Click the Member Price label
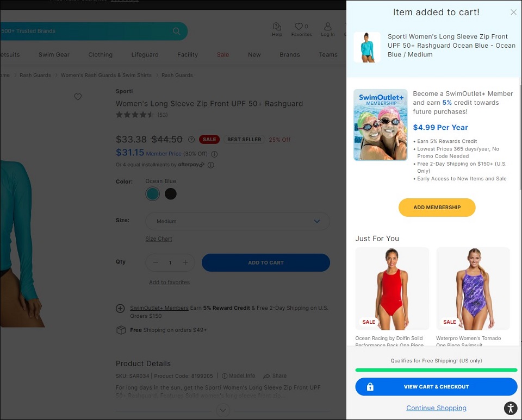 [164, 154]
